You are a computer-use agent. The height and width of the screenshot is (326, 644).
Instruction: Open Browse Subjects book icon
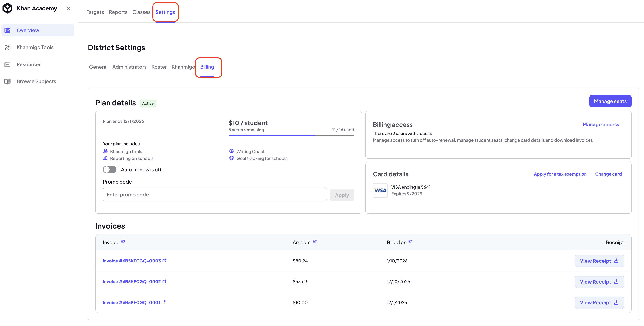[x=7, y=81]
